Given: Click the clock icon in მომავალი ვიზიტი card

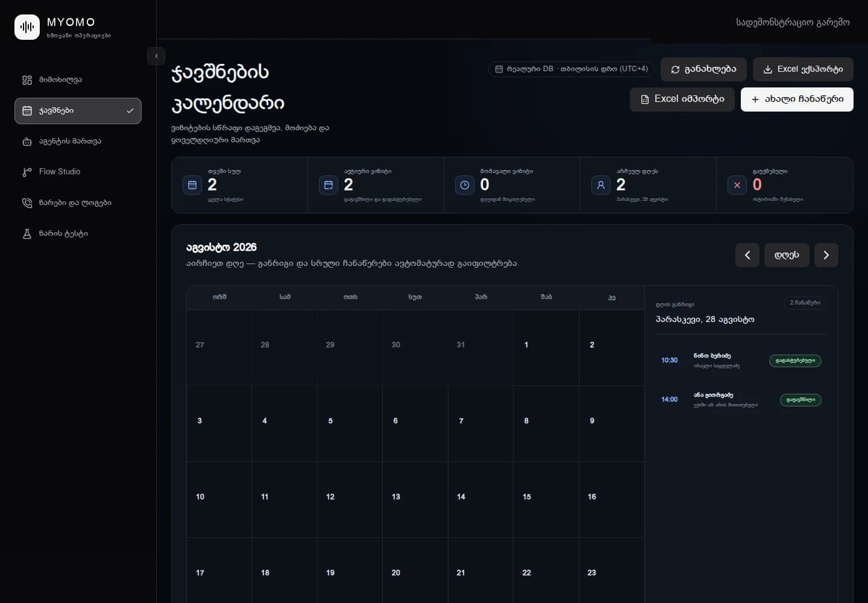Looking at the screenshot, I should pyautogui.click(x=465, y=185).
